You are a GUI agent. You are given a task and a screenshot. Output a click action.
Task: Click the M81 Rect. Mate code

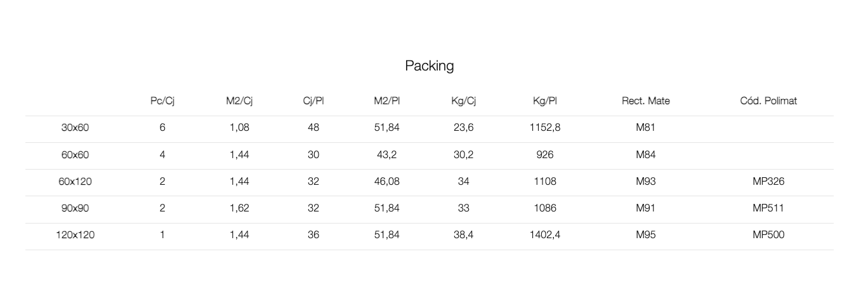tap(645, 127)
